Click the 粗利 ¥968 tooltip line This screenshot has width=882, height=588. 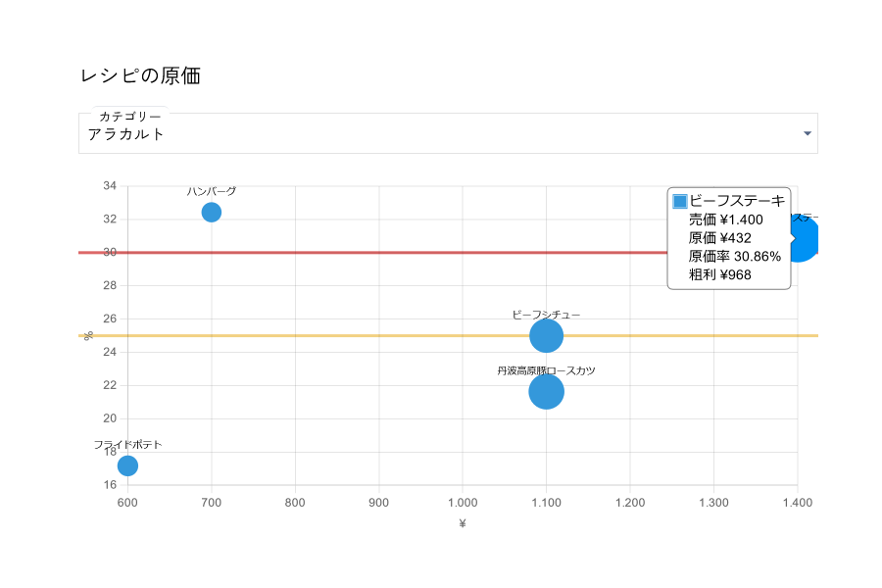pos(719,274)
